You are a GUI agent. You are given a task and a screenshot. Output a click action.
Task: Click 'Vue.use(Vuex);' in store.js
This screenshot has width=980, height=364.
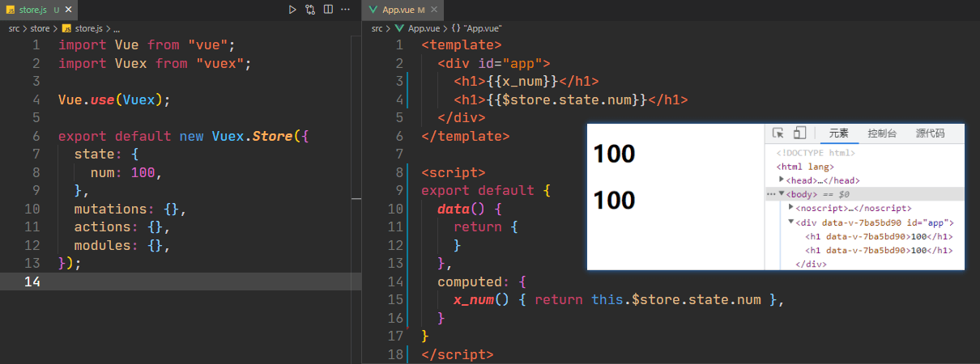pos(114,99)
